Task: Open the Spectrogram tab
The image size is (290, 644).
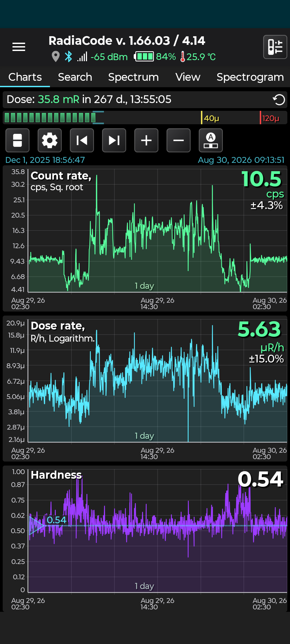Action: coord(250,77)
